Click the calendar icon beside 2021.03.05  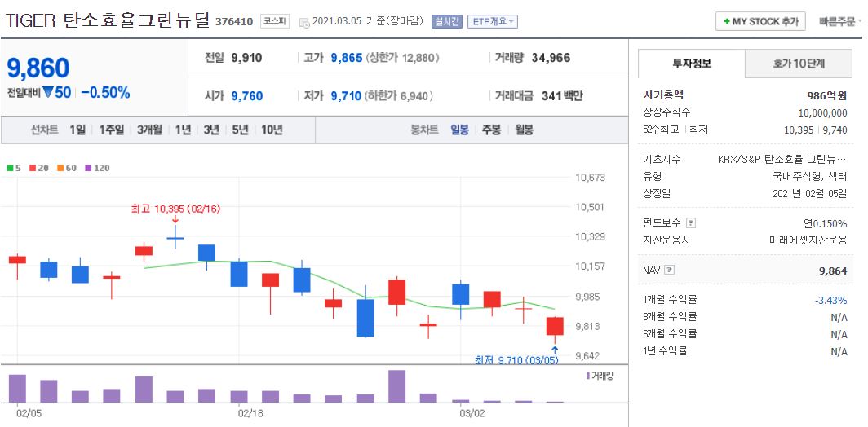pos(304,22)
